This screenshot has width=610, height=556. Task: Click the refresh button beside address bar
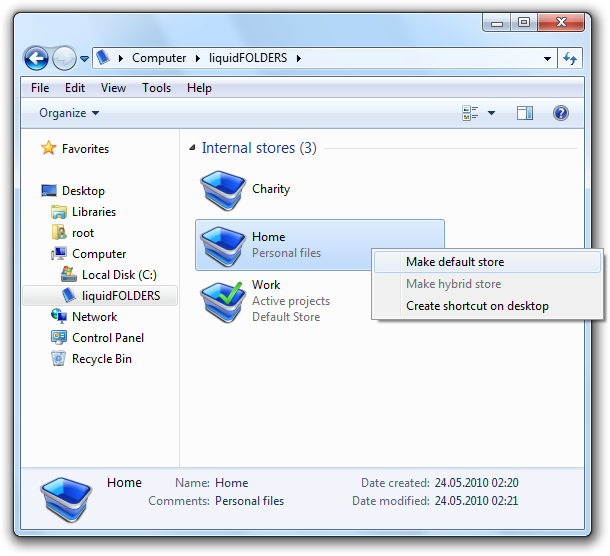pos(571,59)
